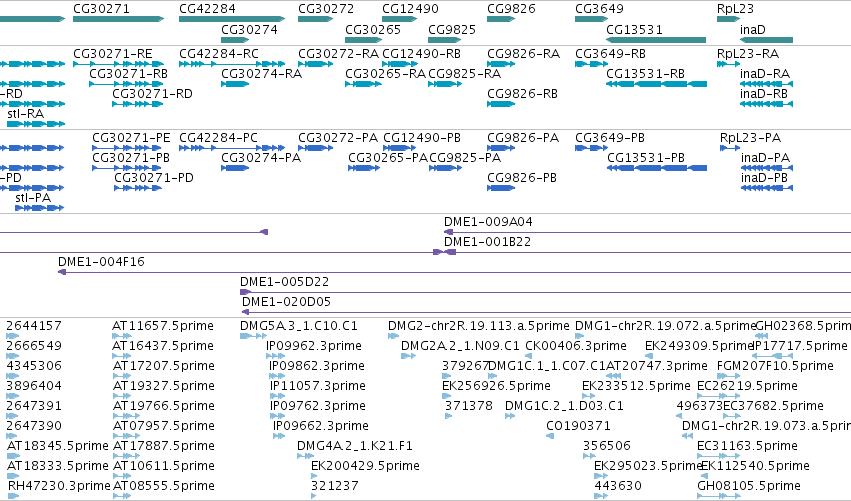Select the GH08105.5prime EST label
Viewport: 851px width, 501px height.
click(749, 486)
